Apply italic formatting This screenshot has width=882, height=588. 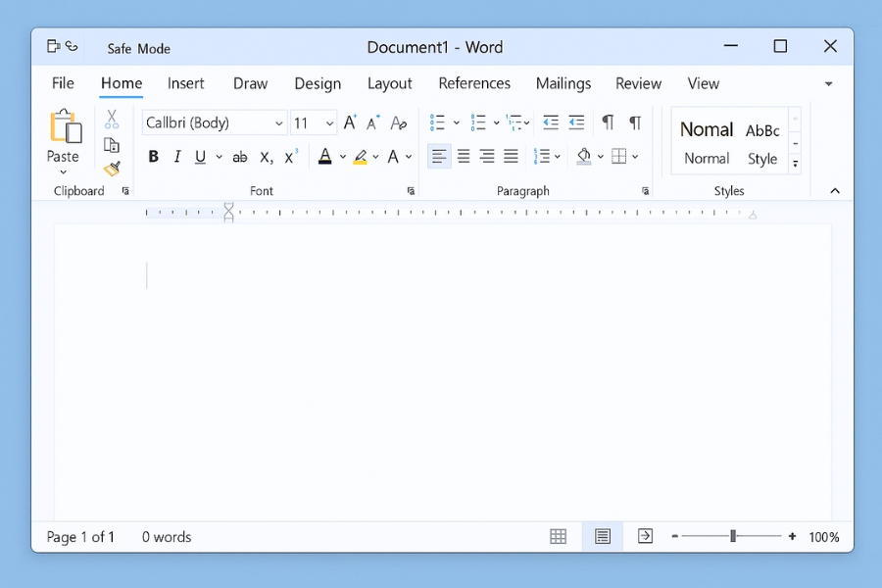(177, 156)
